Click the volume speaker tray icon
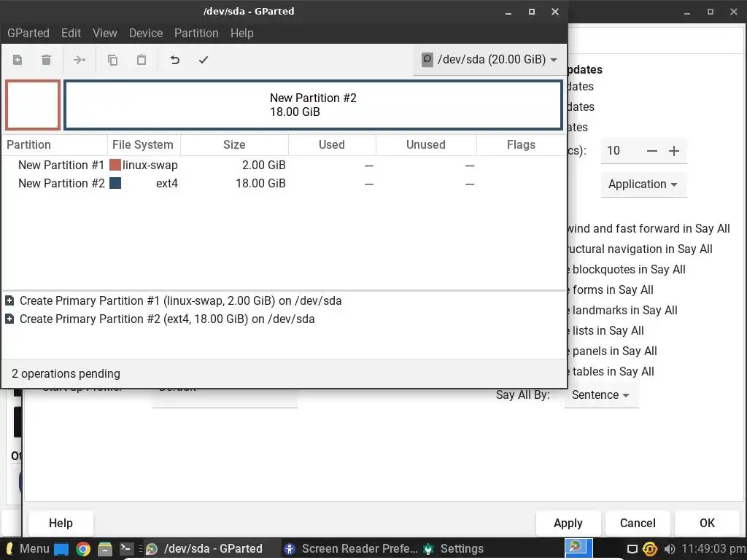 point(670,549)
